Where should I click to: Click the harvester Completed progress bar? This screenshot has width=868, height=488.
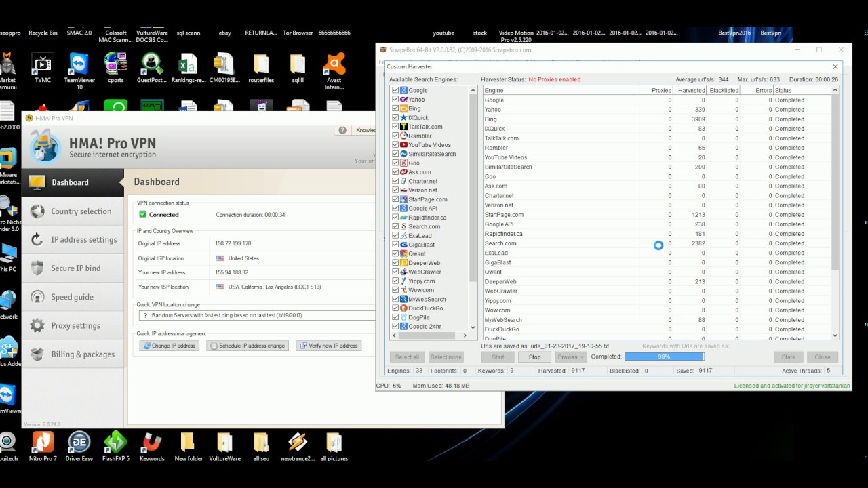coord(664,357)
